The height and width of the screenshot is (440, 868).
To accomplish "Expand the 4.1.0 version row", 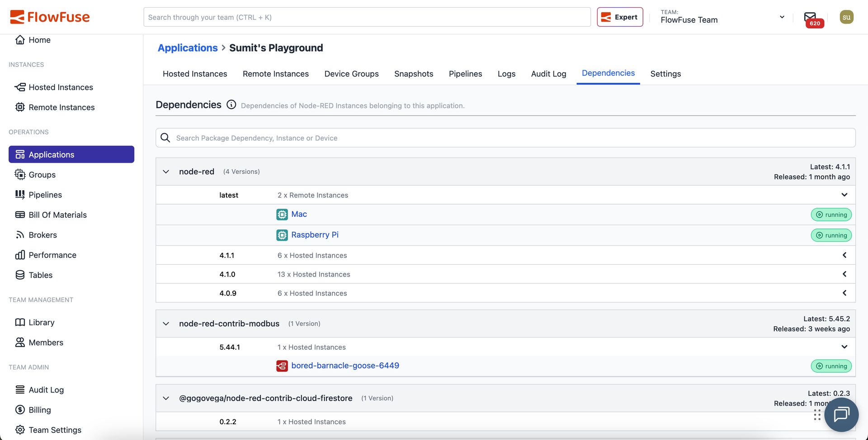I will pyautogui.click(x=844, y=274).
